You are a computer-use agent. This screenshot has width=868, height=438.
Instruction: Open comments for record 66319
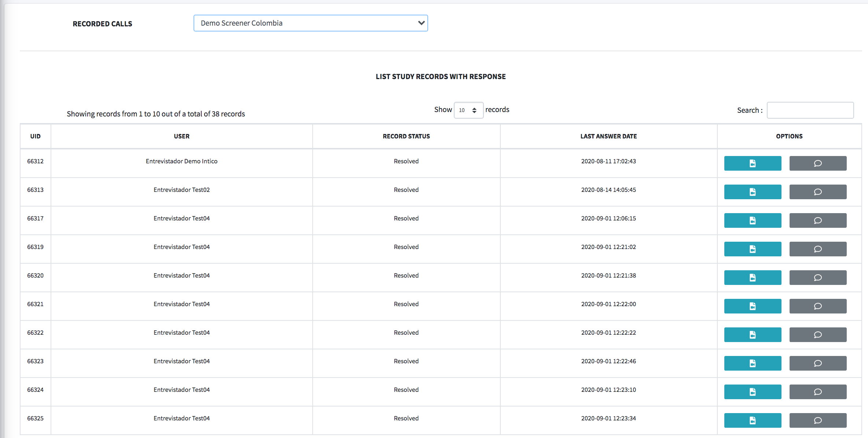click(x=818, y=249)
